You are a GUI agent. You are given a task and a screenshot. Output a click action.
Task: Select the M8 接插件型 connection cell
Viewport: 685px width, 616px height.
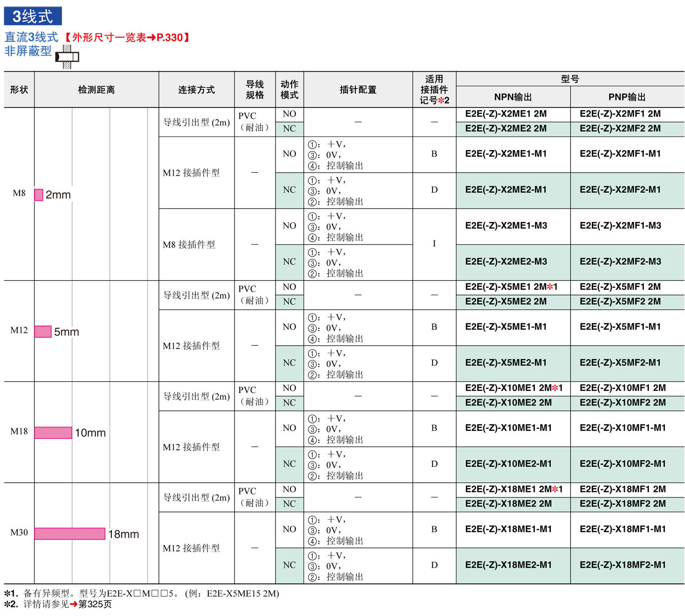[x=196, y=245]
